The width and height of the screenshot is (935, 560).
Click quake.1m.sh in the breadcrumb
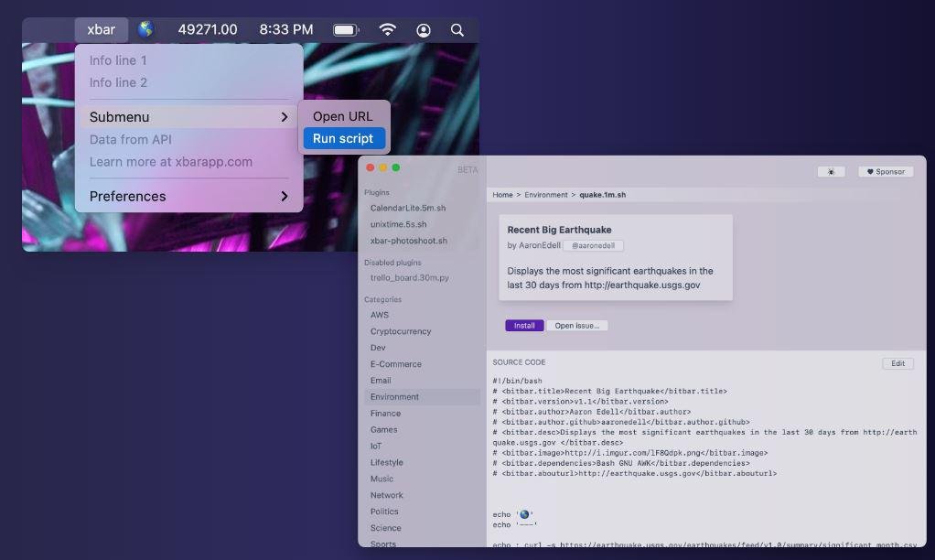pos(603,195)
